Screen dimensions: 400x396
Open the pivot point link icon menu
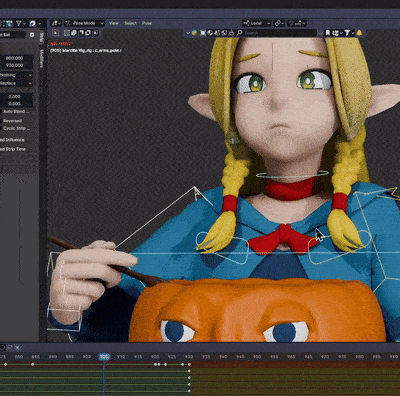278,23
